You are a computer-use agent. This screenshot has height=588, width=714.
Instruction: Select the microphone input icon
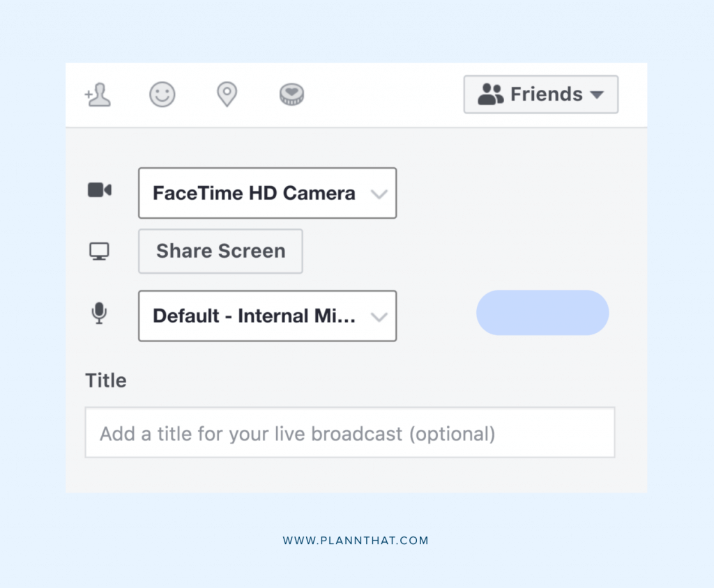99,314
